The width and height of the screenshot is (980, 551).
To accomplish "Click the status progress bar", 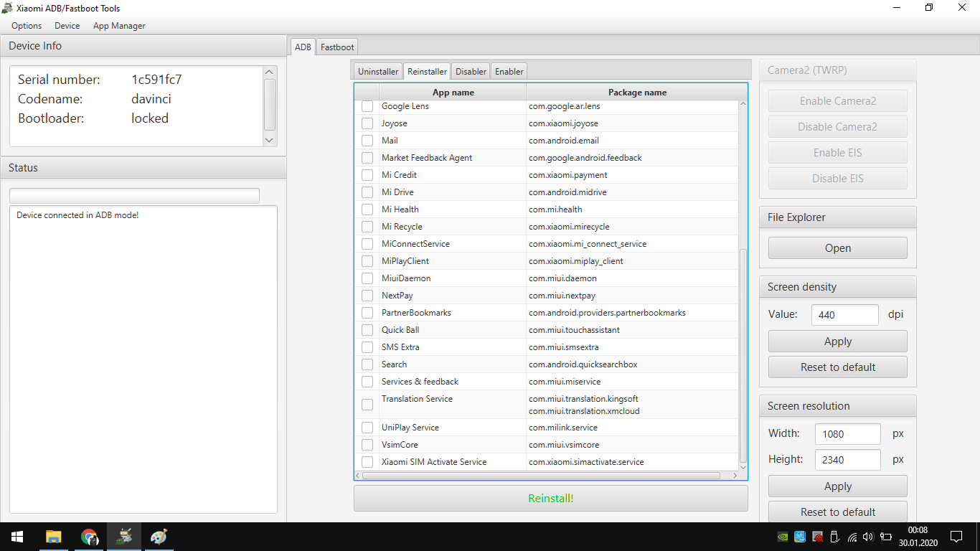I will (134, 196).
